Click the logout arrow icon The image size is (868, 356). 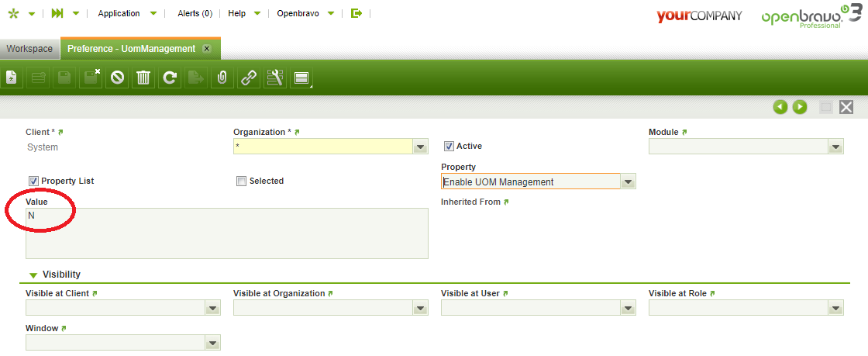pos(356,13)
